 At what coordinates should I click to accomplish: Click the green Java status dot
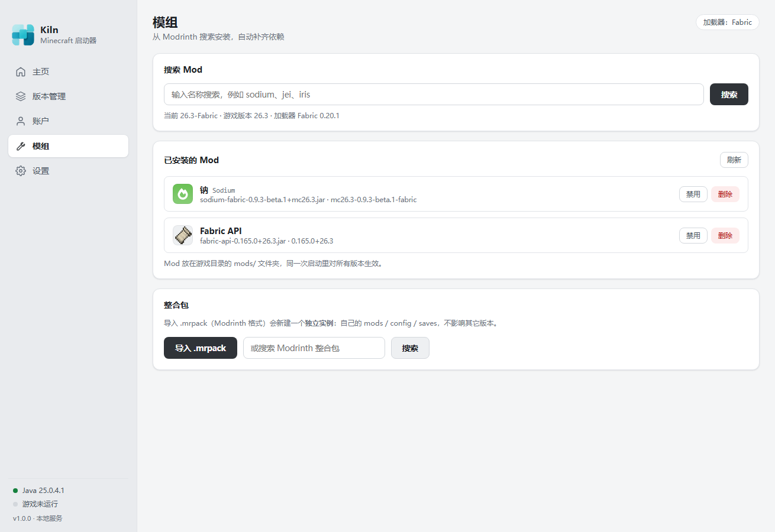pyautogui.click(x=15, y=491)
